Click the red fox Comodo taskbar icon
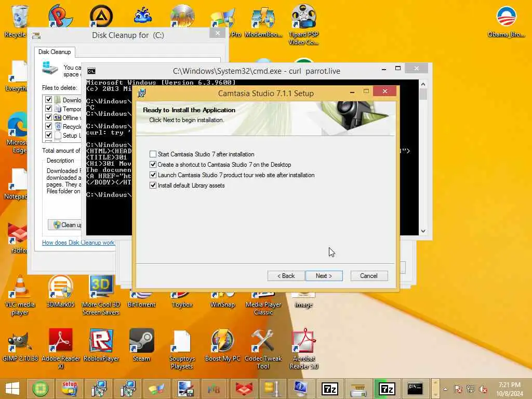The height and width of the screenshot is (399, 532). (244, 389)
